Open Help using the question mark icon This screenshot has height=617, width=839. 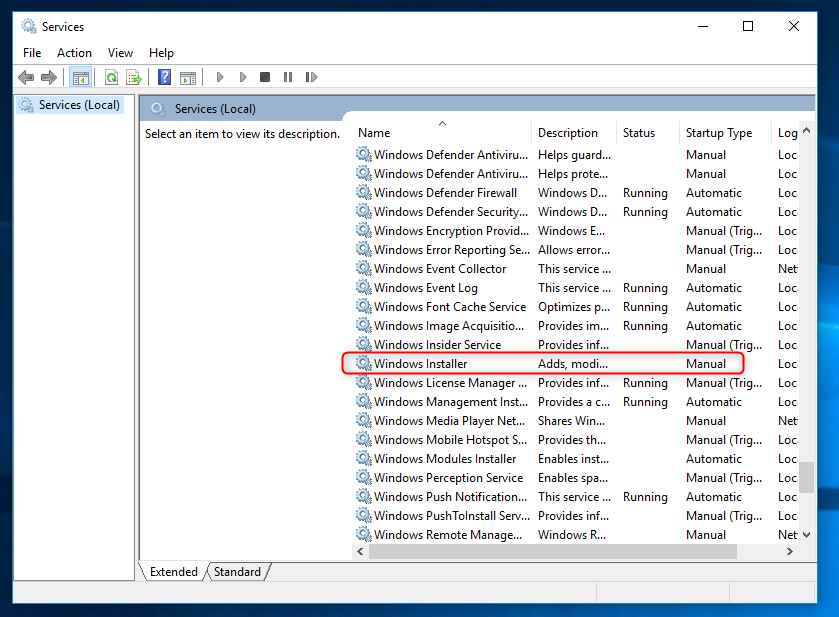click(x=163, y=77)
